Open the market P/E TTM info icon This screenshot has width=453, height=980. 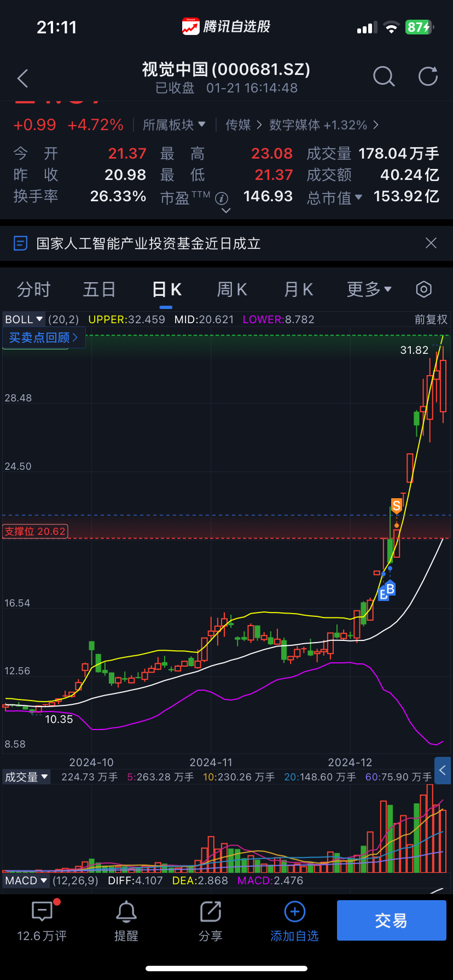[x=222, y=198]
